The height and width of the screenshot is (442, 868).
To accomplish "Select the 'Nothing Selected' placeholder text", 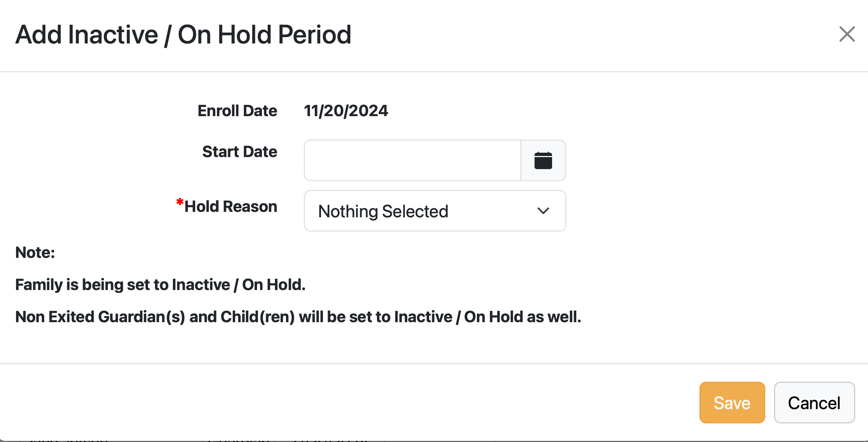I will point(383,211).
